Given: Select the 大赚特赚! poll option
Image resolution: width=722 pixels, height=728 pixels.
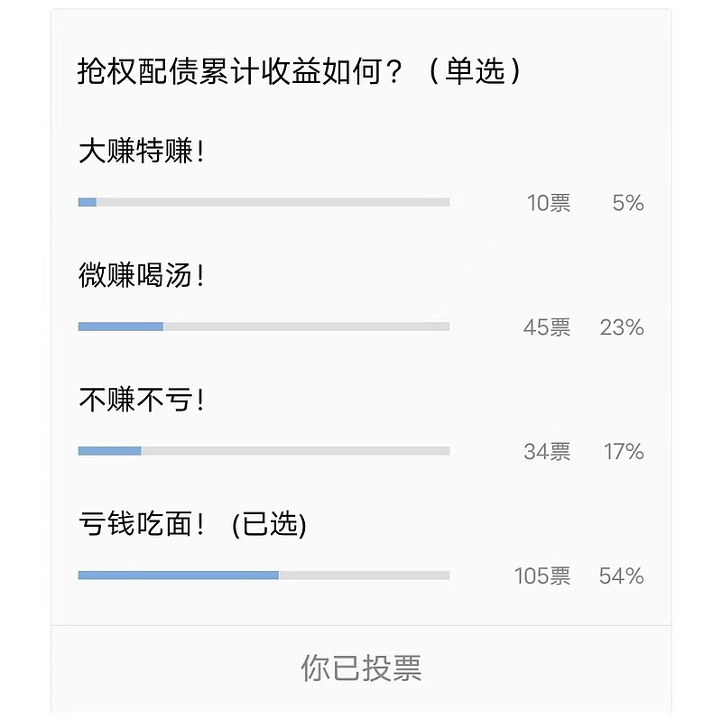Looking at the screenshot, I should point(141,151).
